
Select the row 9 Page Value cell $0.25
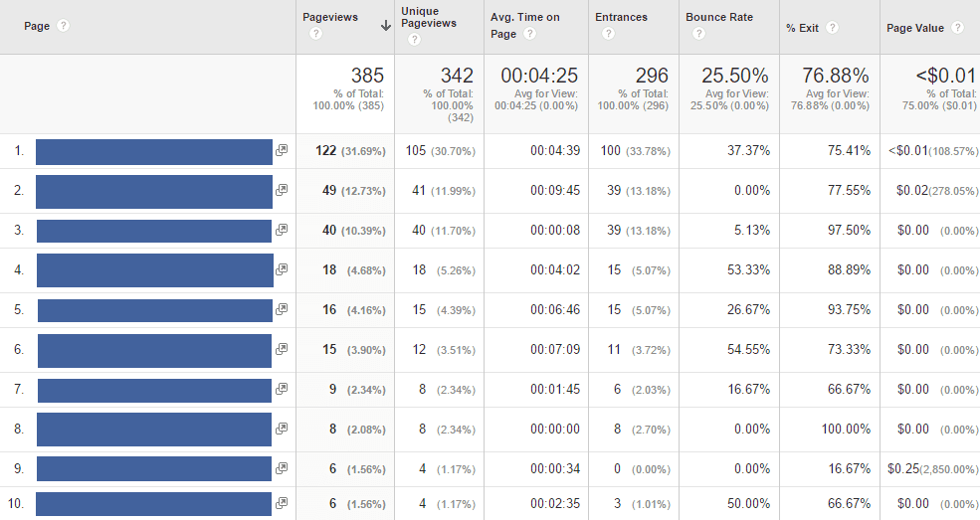902,468
